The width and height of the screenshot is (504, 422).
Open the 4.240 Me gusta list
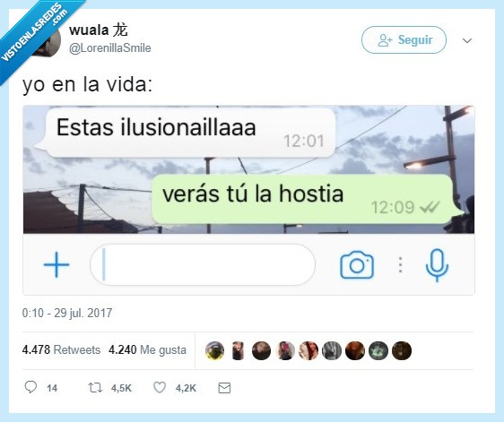click(147, 349)
